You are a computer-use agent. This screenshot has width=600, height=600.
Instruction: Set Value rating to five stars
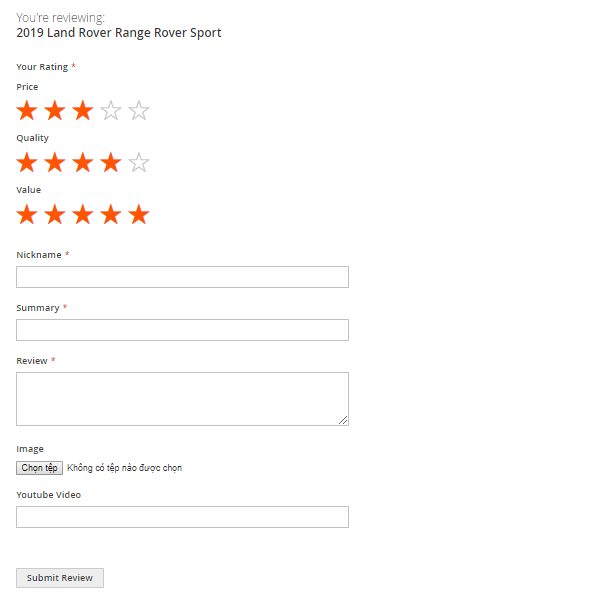point(139,214)
